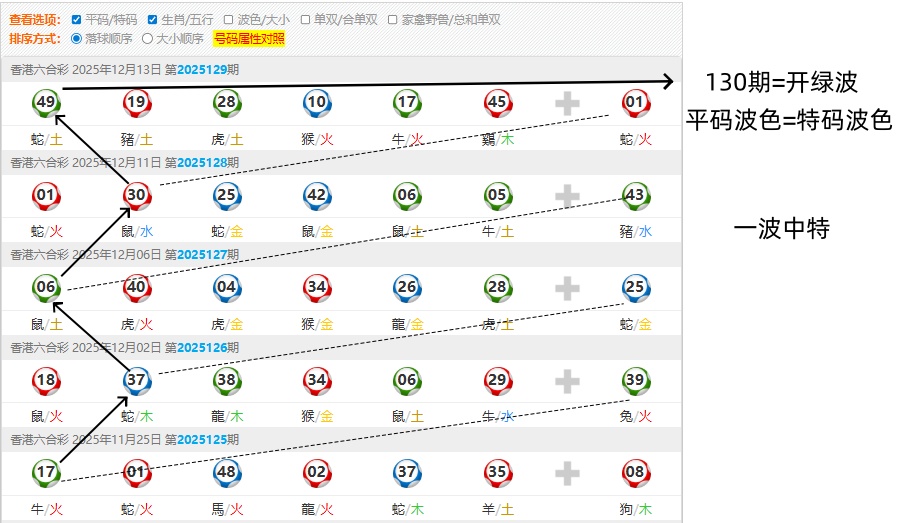Select green ball 17 in draw 2025125
Image resolution: width=908 pixels, height=523 pixels.
pyautogui.click(x=46, y=473)
